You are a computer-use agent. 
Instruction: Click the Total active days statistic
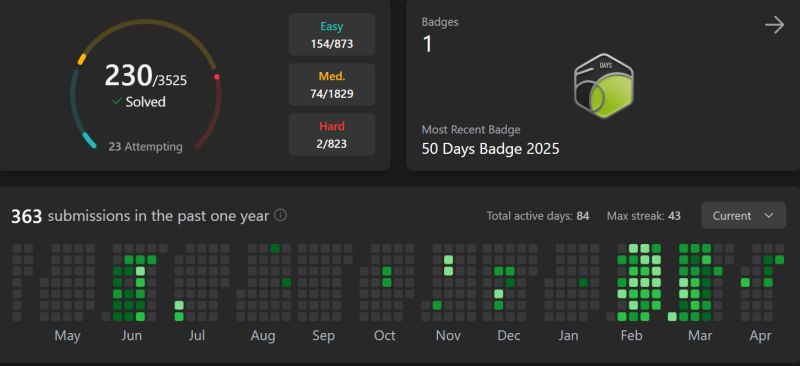point(538,216)
